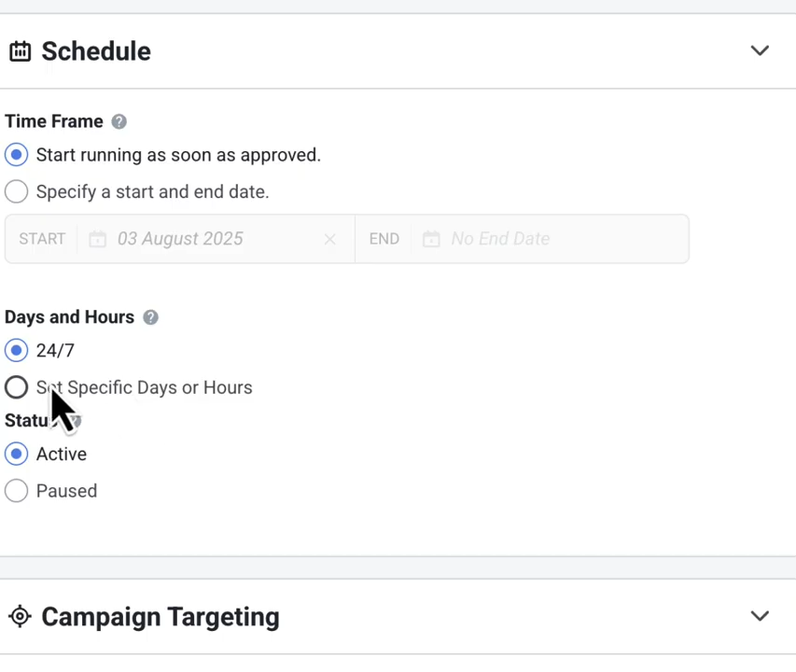This screenshot has width=796, height=672.
Task: Set campaign status to Paused
Action: [16, 491]
